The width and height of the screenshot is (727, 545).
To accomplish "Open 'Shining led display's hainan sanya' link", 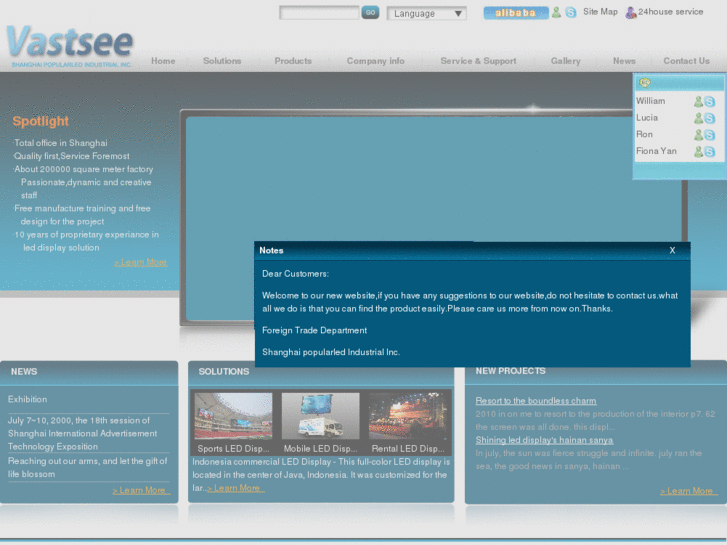I will 544,440.
